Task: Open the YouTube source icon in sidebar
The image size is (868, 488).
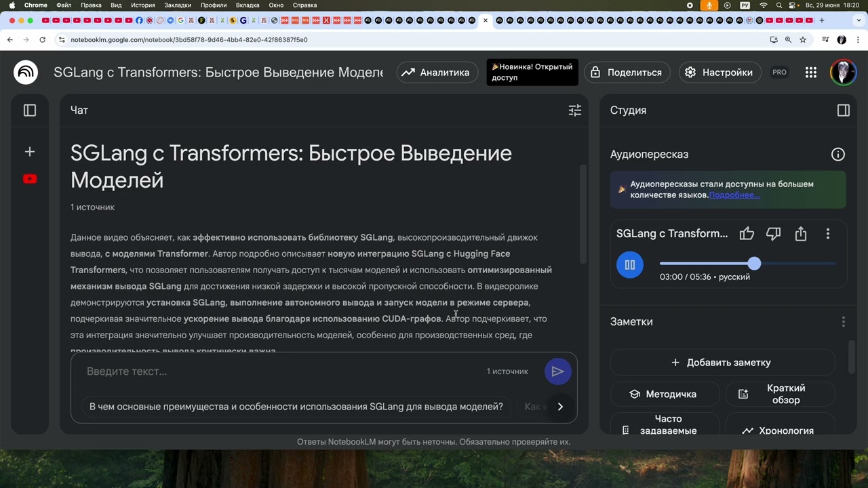Action: [x=30, y=179]
